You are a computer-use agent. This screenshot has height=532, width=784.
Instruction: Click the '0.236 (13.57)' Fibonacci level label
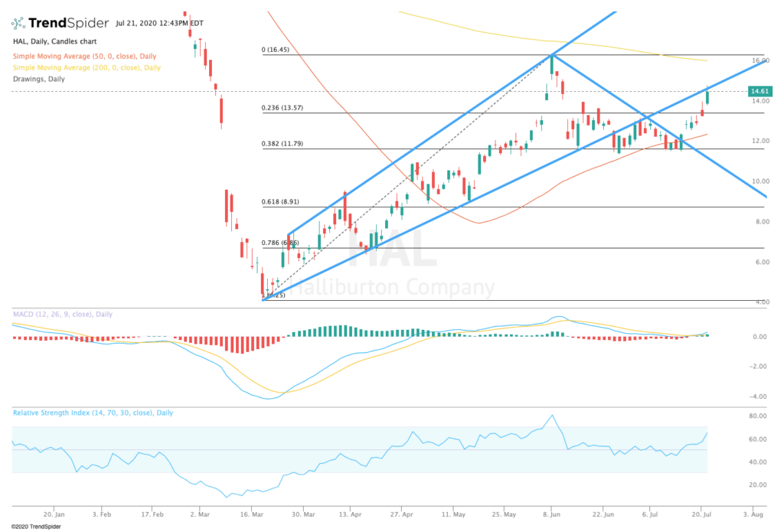click(282, 107)
